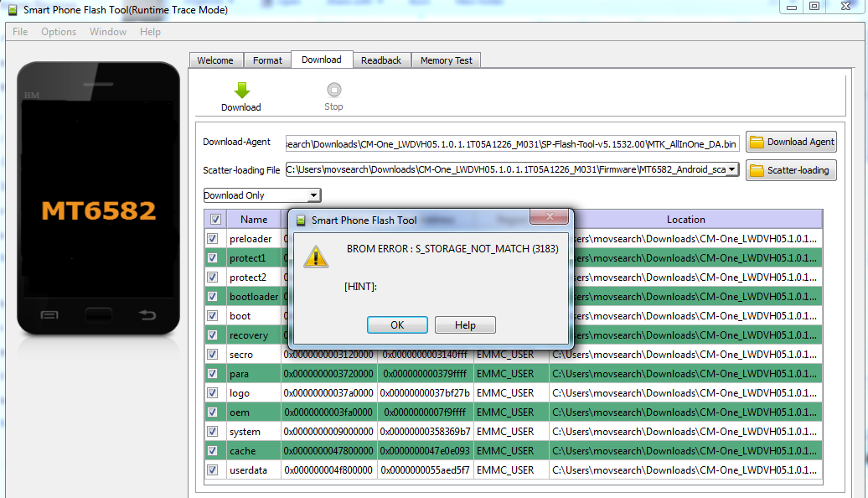Toggle the select-all checkbox in table header
This screenshot has height=498, width=868.
pyautogui.click(x=215, y=220)
